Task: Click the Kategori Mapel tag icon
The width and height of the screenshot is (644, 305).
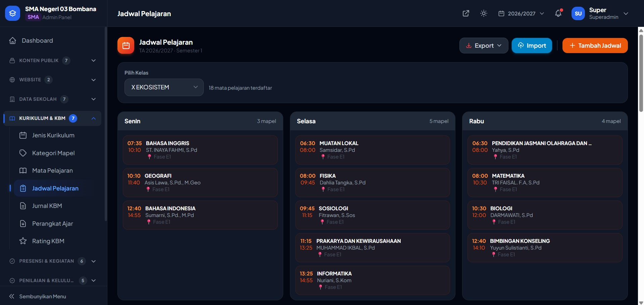Action: (x=23, y=153)
